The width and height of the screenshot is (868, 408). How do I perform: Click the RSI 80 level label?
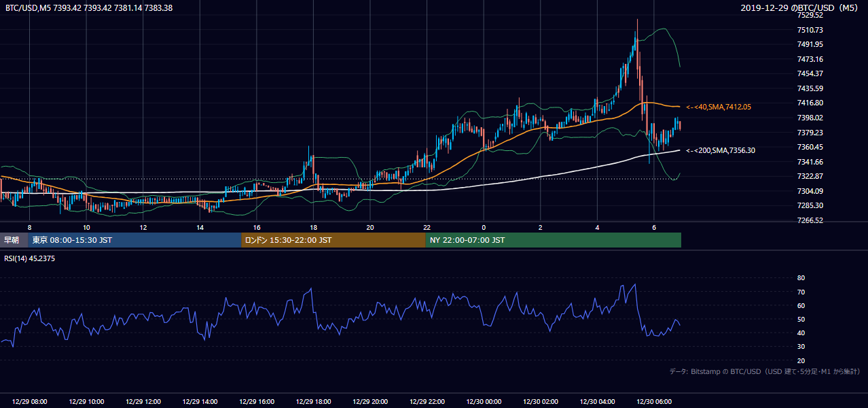(x=801, y=278)
